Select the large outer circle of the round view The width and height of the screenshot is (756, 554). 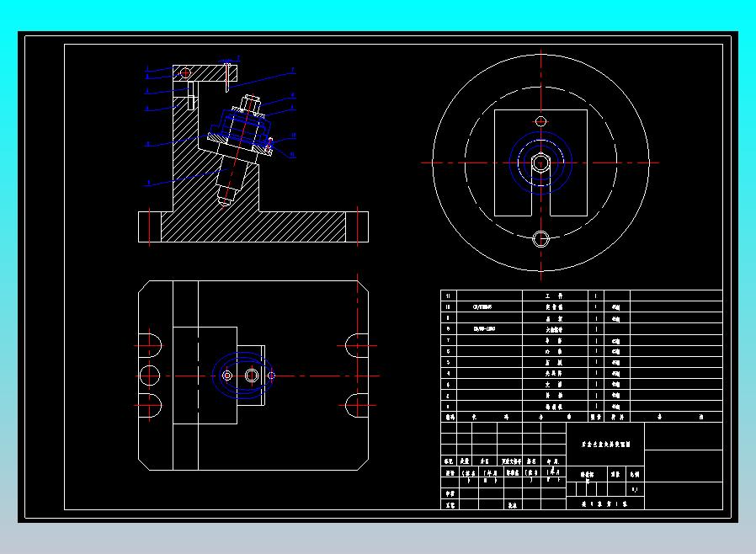coord(541,162)
